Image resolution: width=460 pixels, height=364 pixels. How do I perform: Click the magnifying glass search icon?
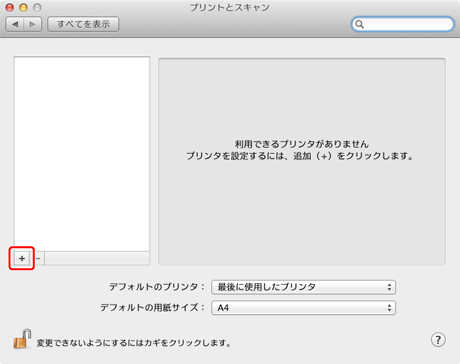coord(359,24)
